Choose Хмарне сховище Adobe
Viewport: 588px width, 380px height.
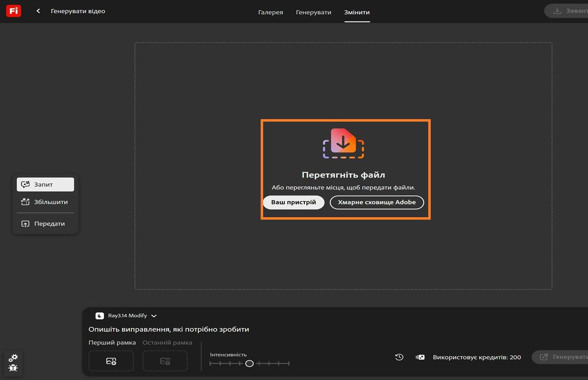point(377,202)
